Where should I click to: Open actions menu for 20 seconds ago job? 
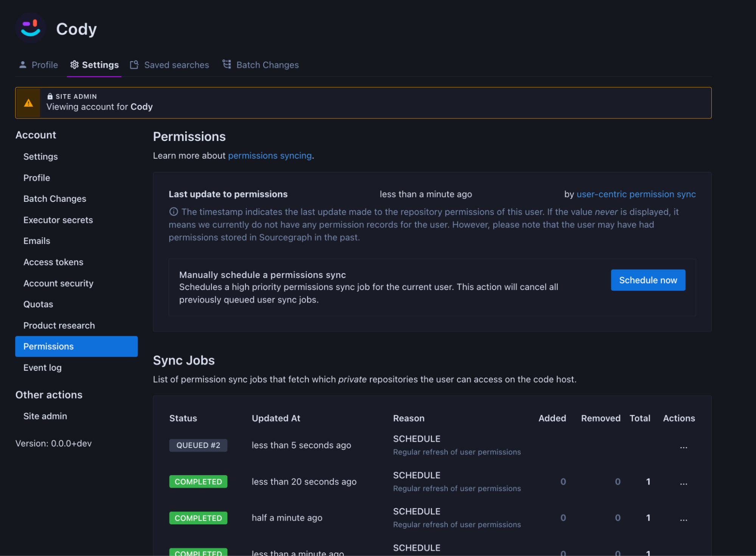tap(683, 483)
